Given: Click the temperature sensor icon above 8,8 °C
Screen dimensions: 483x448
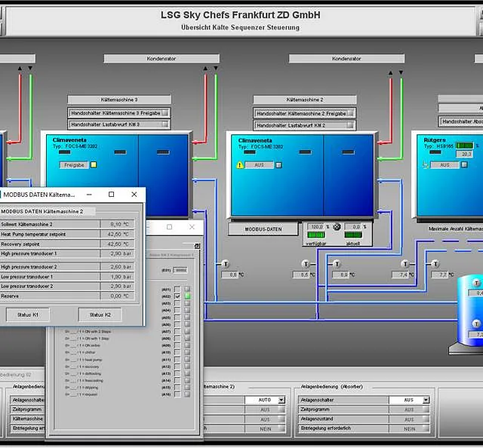Looking at the screenshot, I should [226, 264].
